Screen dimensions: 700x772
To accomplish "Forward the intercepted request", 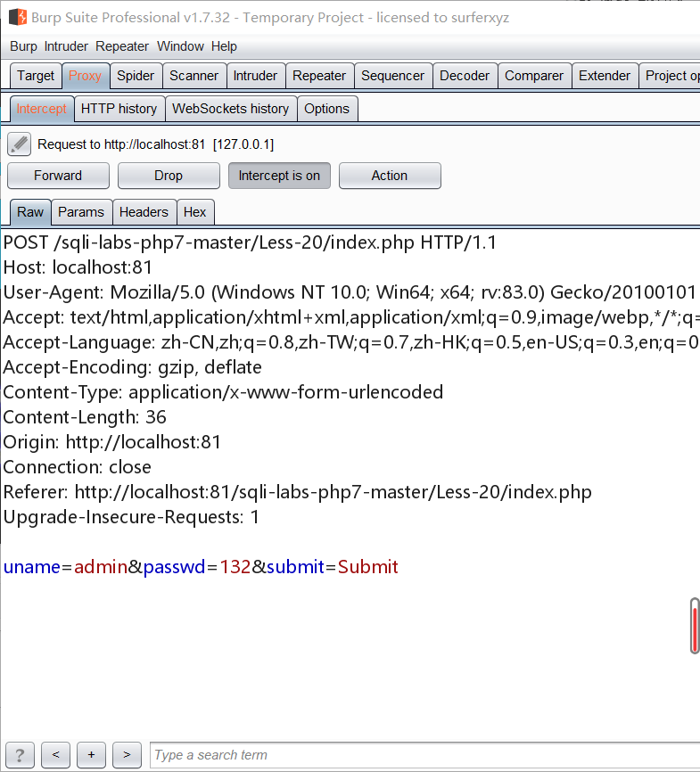I will pos(58,176).
